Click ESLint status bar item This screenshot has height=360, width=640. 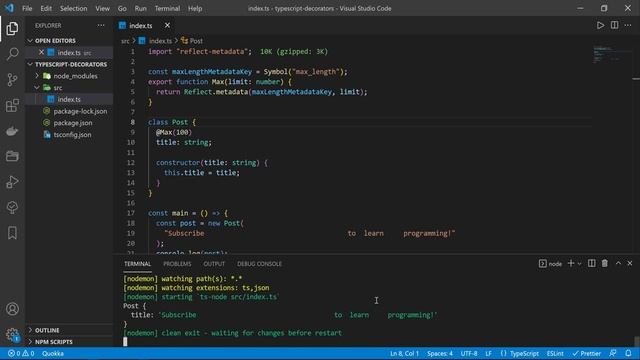[555, 353]
